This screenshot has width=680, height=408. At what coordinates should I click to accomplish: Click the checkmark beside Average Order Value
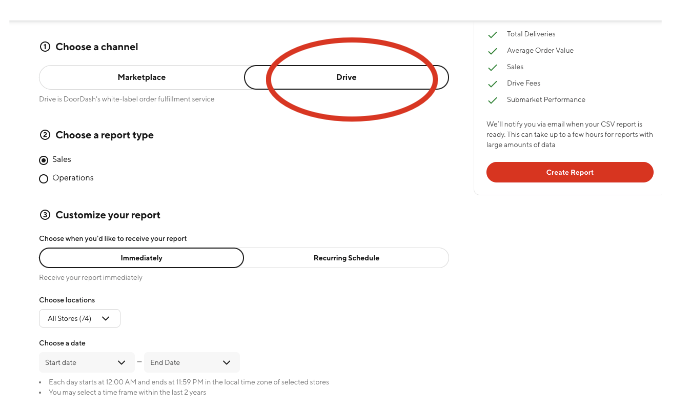(x=492, y=51)
